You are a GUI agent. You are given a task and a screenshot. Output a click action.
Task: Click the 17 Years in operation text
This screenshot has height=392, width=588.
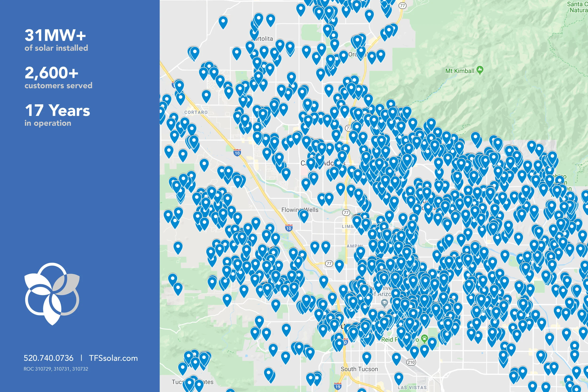pyautogui.click(x=57, y=110)
